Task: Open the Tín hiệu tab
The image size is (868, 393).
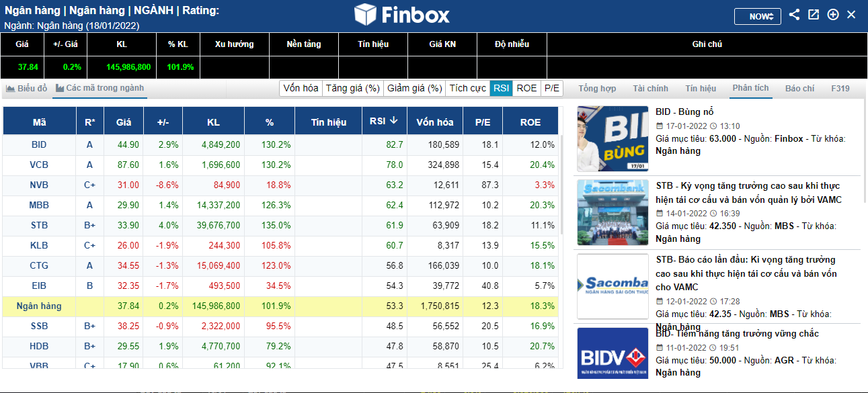Action: click(701, 89)
